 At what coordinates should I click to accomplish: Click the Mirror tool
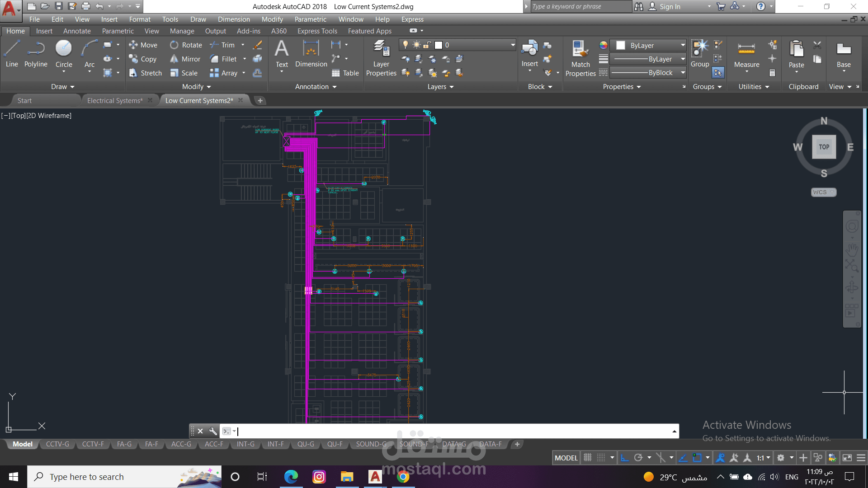(185, 59)
